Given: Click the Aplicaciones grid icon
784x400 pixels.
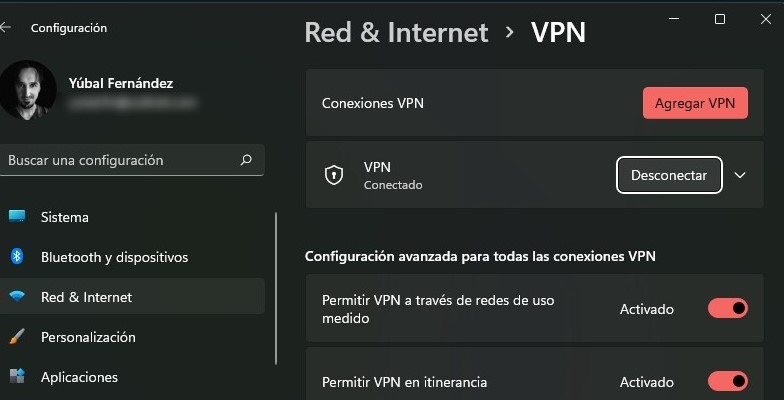Looking at the screenshot, I should click(17, 376).
